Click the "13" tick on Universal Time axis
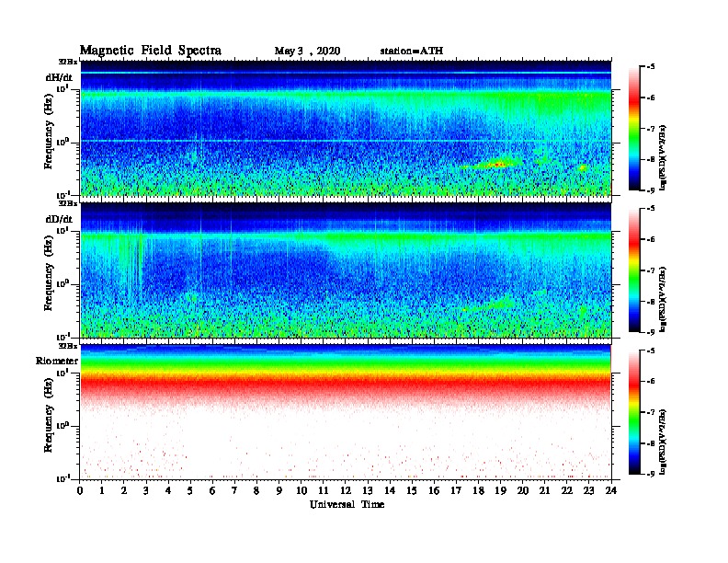This screenshot has width=728, height=563. [x=368, y=490]
